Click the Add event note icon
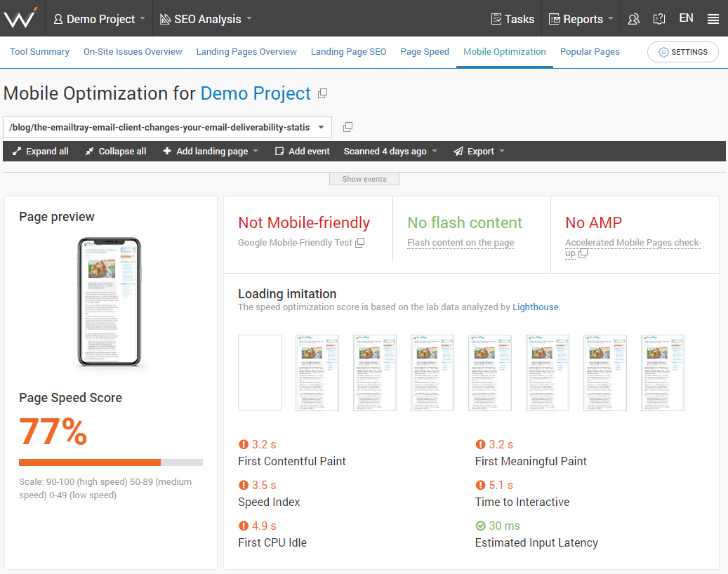 pyautogui.click(x=279, y=152)
